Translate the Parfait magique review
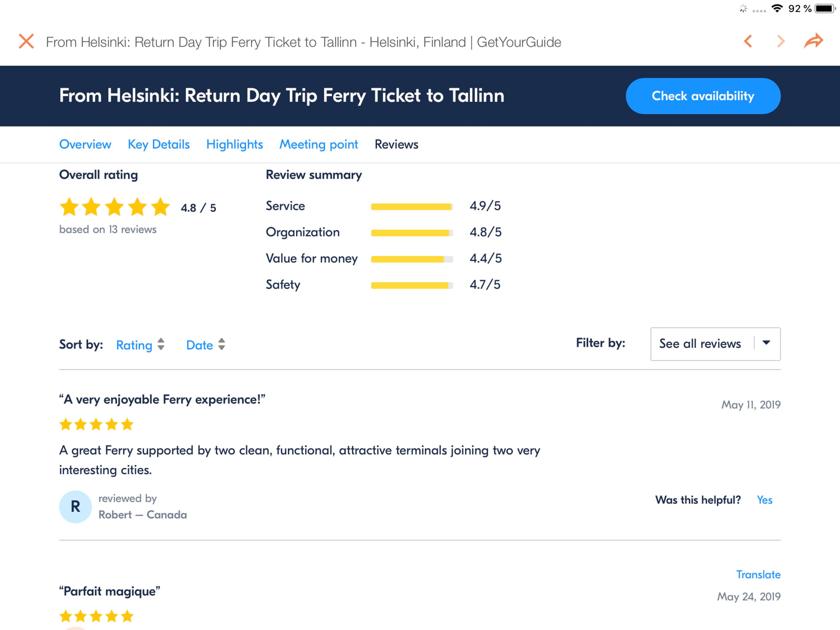840x630 pixels. (758, 574)
